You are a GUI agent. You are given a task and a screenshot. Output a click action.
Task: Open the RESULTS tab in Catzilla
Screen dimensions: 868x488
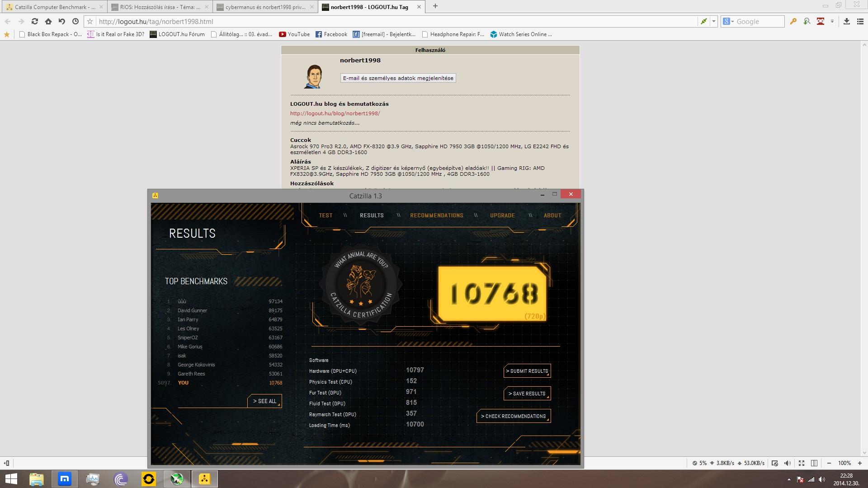coord(372,216)
